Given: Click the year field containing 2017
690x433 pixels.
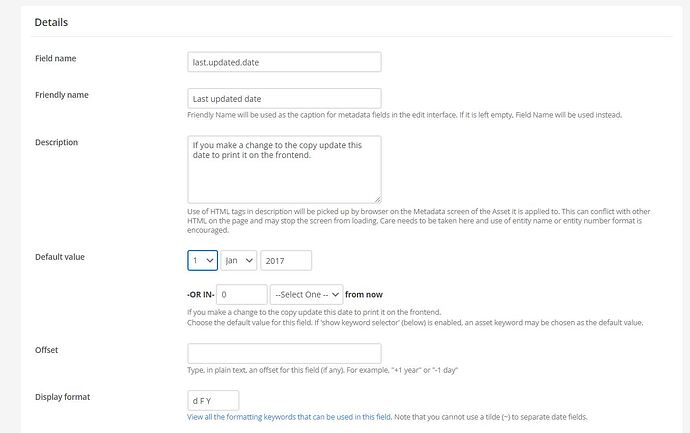Looking at the screenshot, I should [x=286, y=260].
